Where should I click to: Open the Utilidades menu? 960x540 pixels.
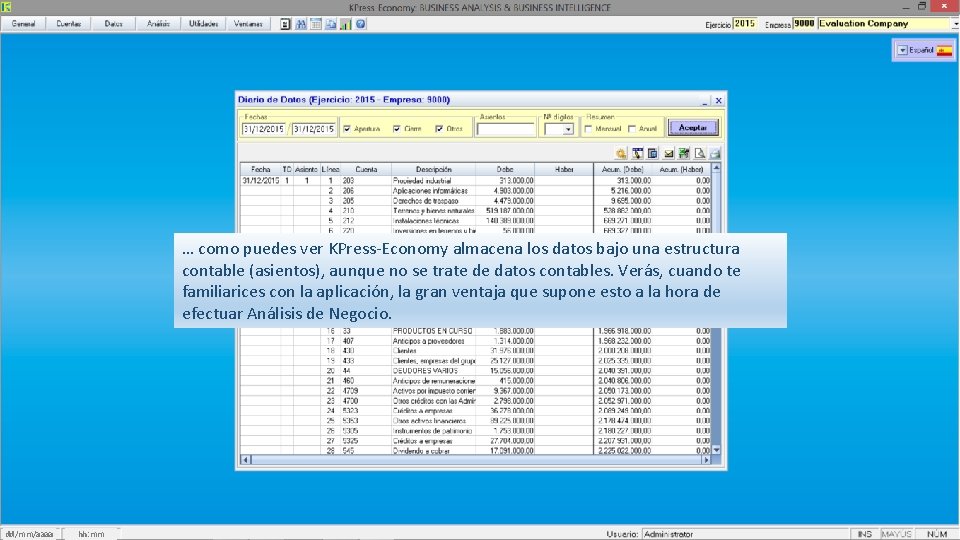pos(203,24)
